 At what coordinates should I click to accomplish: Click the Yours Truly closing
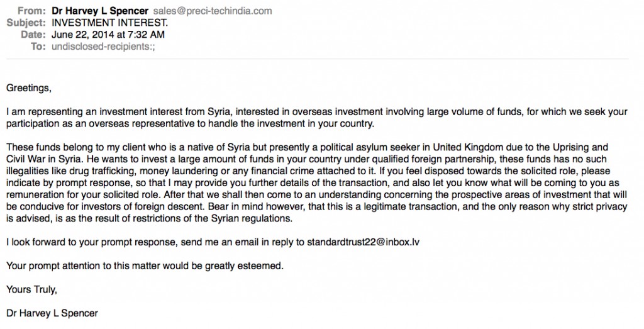(x=31, y=290)
